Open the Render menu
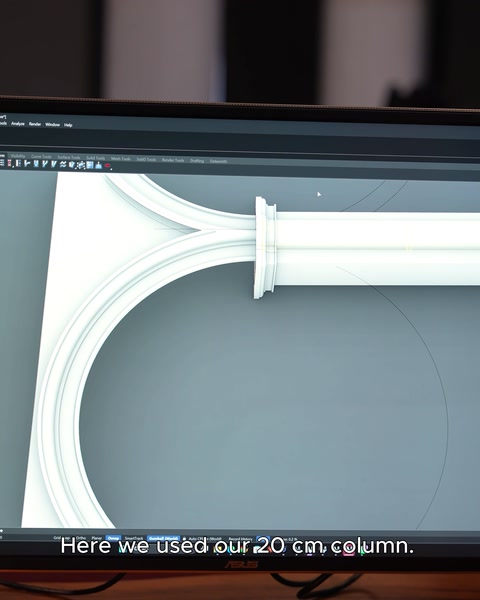The height and width of the screenshot is (600, 480). click(35, 124)
